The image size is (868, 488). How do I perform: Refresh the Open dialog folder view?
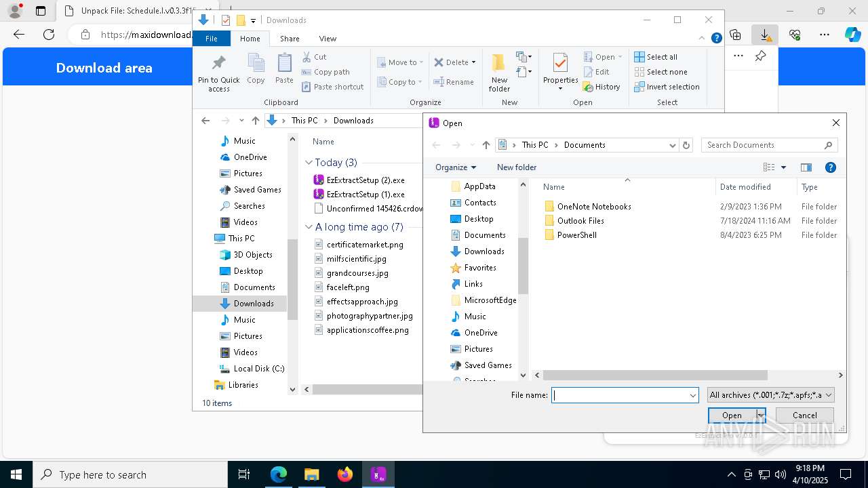(x=686, y=145)
